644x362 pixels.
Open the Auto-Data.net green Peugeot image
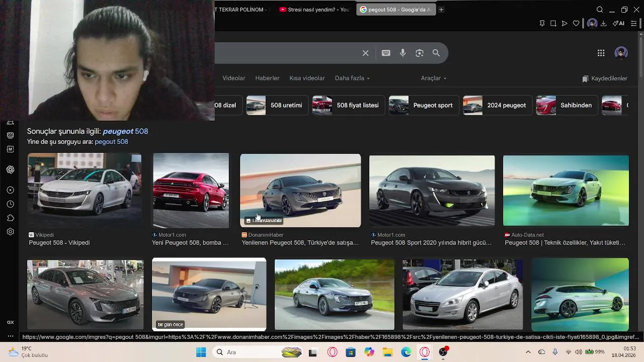click(566, 191)
